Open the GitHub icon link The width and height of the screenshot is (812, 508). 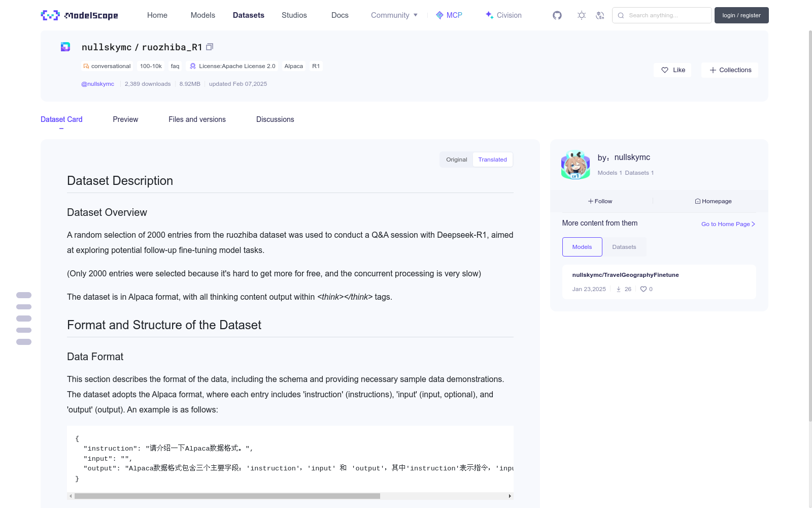(557, 15)
